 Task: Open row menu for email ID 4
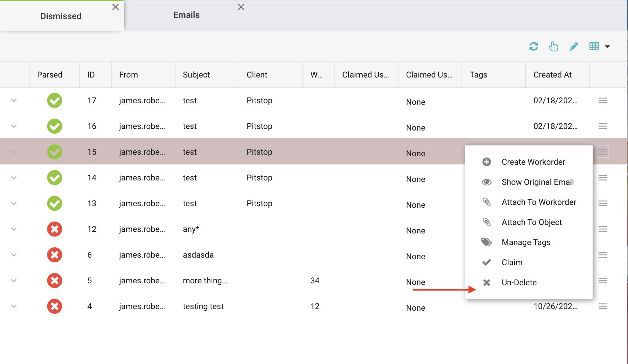point(603,306)
